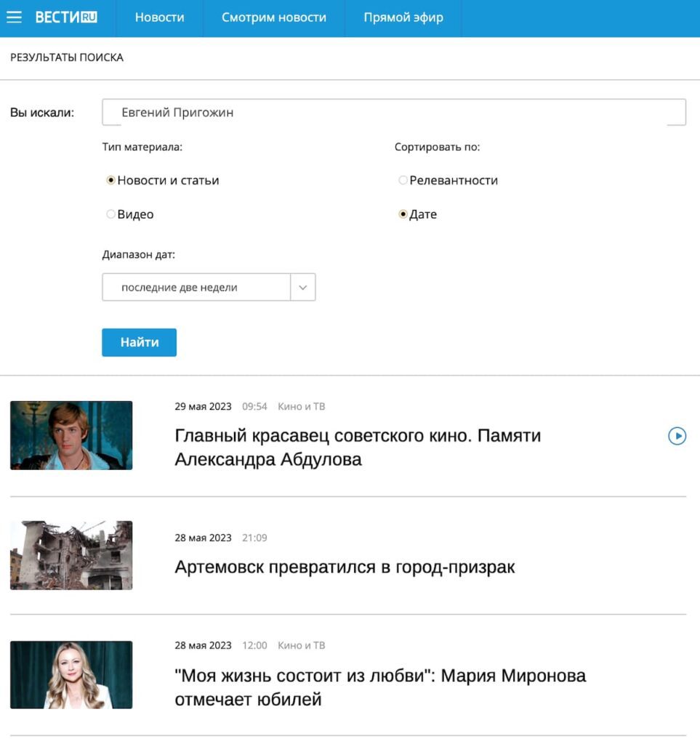This screenshot has width=700, height=744.
Task: Open the Новости tab
Action: (x=159, y=17)
